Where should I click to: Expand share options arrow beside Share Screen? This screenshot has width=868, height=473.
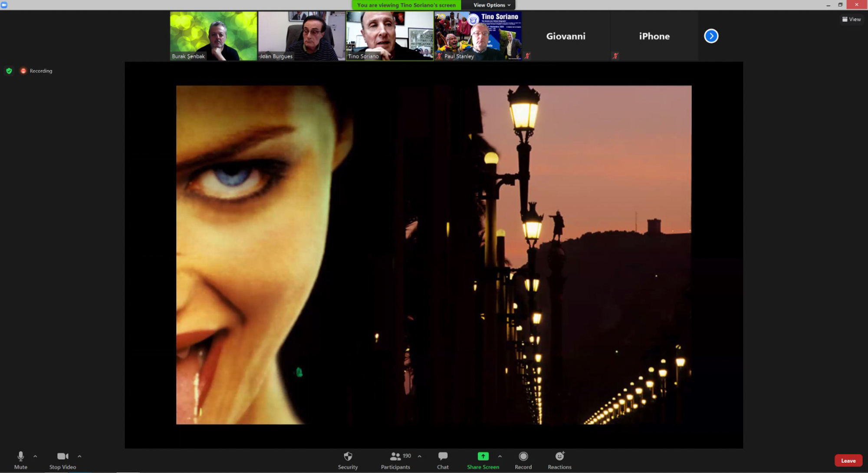click(500, 456)
